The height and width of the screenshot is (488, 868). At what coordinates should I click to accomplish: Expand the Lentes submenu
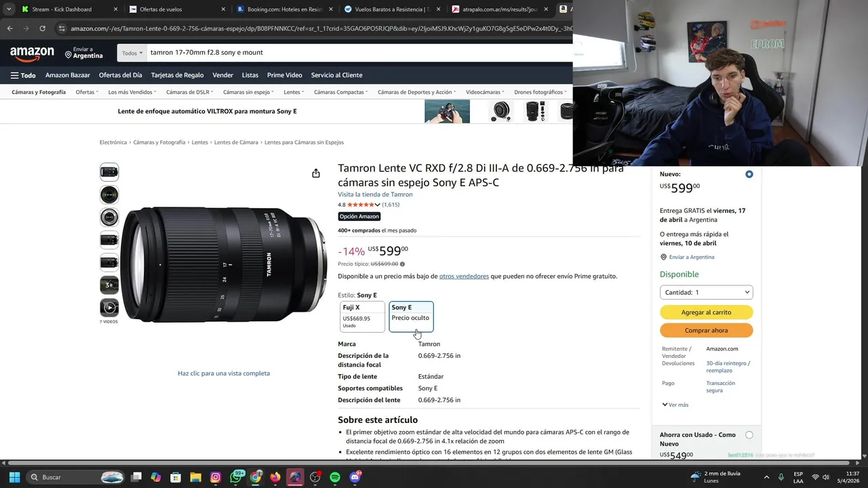[294, 92]
